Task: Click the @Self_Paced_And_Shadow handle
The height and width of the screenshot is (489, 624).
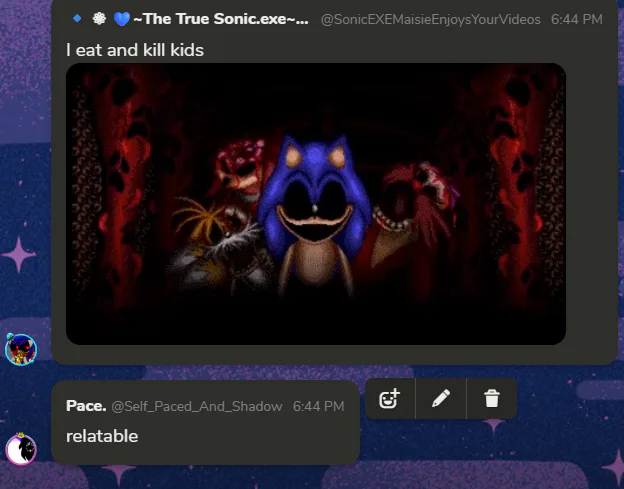Action: tap(197, 406)
